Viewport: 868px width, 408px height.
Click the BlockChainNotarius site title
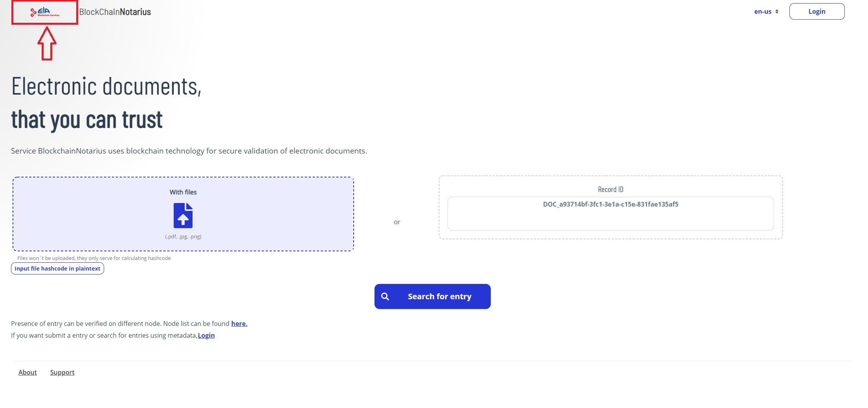pos(115,12)
